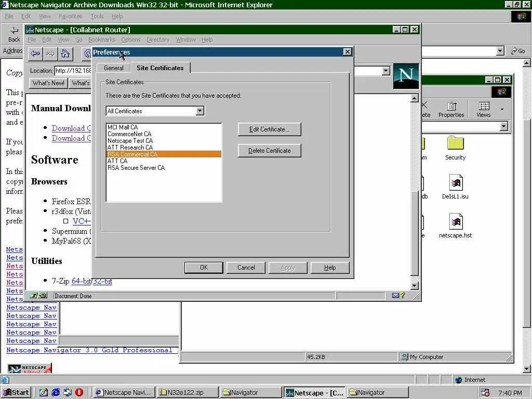Open the Favorites menu in Internet Explorer
This screenshot has height=399, width=532.
pos(70,16)
